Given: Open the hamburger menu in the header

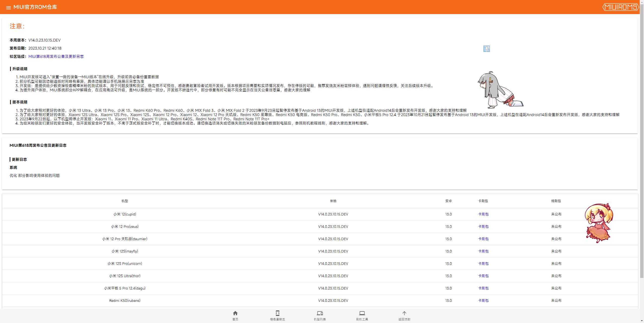Looking at the screenshot, I should coord(8,8).
